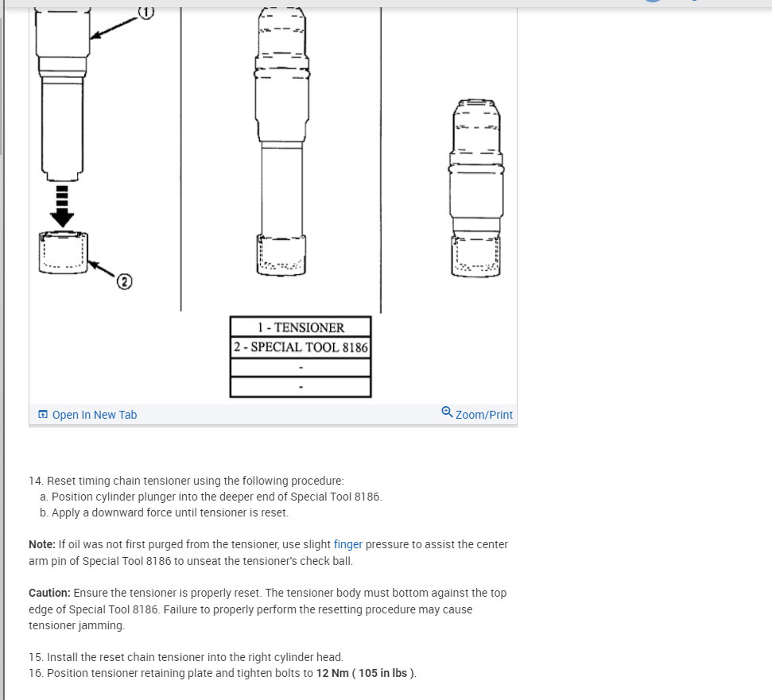
Task: Click callout number 1 in the diagram
Action: [x=145, y=12]
